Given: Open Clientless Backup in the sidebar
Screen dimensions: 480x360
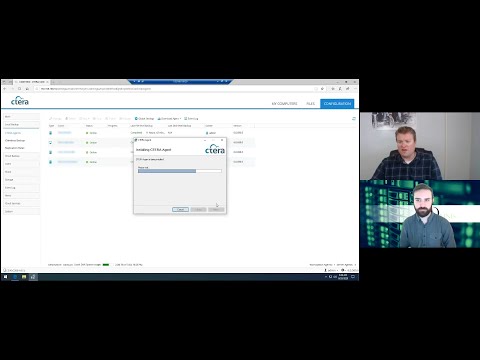Looking at the screenshot, I should [15, 140].
